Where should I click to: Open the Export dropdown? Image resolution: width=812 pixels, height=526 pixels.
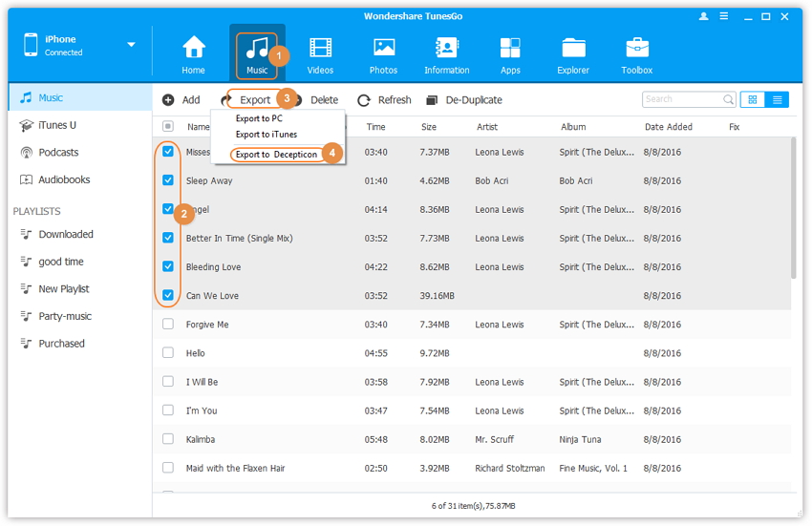coord(255,100)
